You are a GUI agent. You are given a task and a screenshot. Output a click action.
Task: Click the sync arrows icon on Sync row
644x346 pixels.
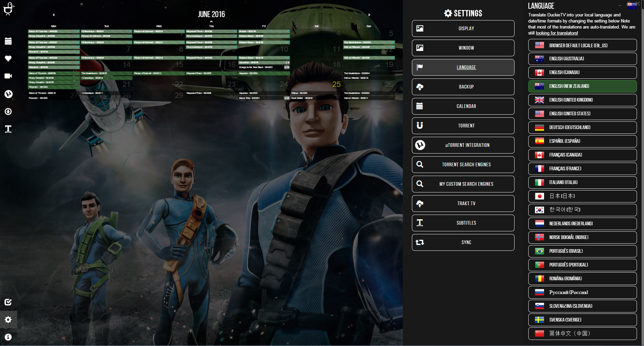(420, 242)
